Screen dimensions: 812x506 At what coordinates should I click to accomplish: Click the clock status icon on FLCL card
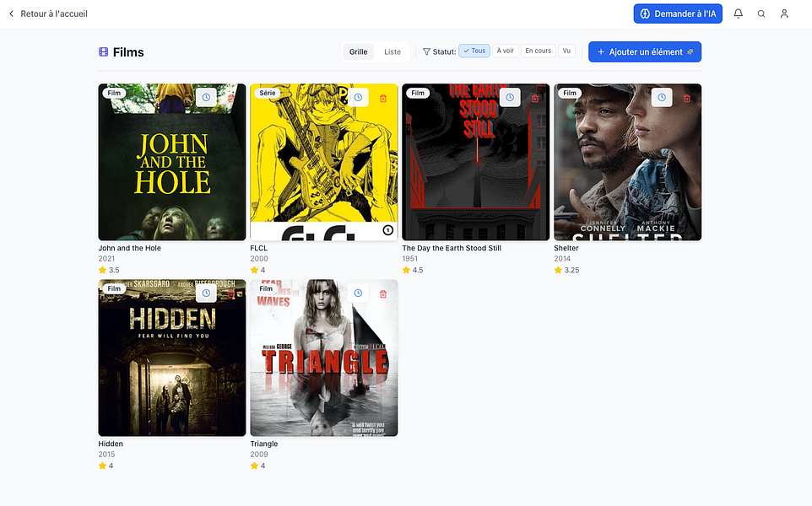point(358,97)
